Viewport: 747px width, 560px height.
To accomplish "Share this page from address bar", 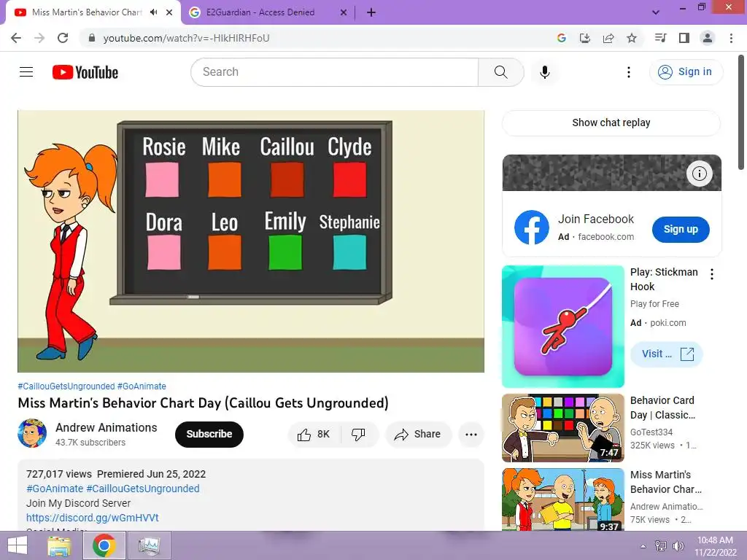I will point(608,38).
